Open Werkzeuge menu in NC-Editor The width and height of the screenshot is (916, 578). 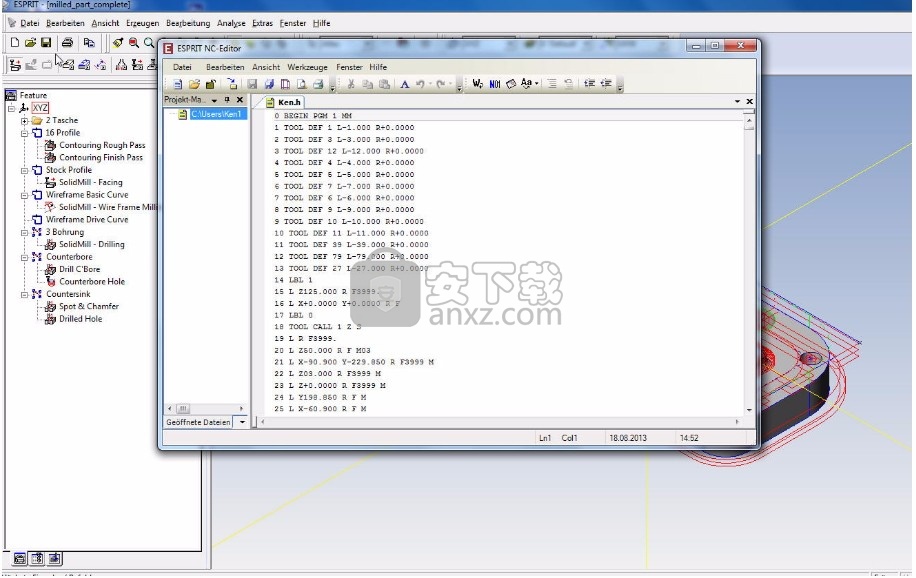pos(307,67)
